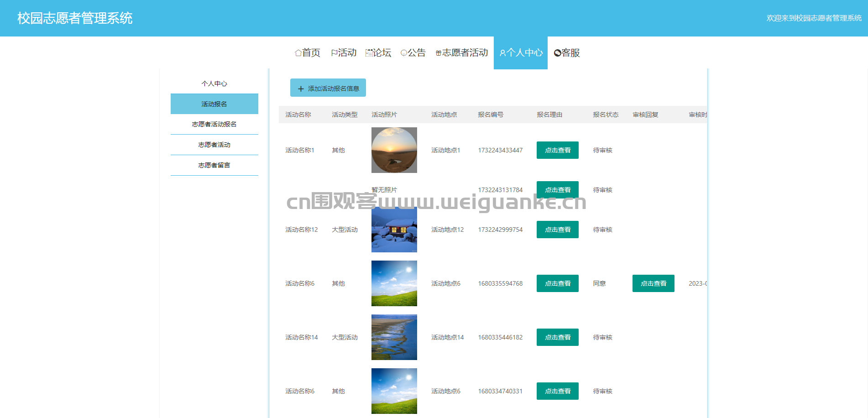
Task: Click the circle icon beside 公告
Action: pos(404,53)
